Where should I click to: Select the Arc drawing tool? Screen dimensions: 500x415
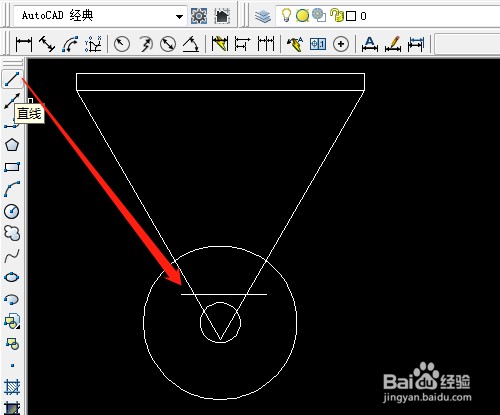(x=12, y=189)
